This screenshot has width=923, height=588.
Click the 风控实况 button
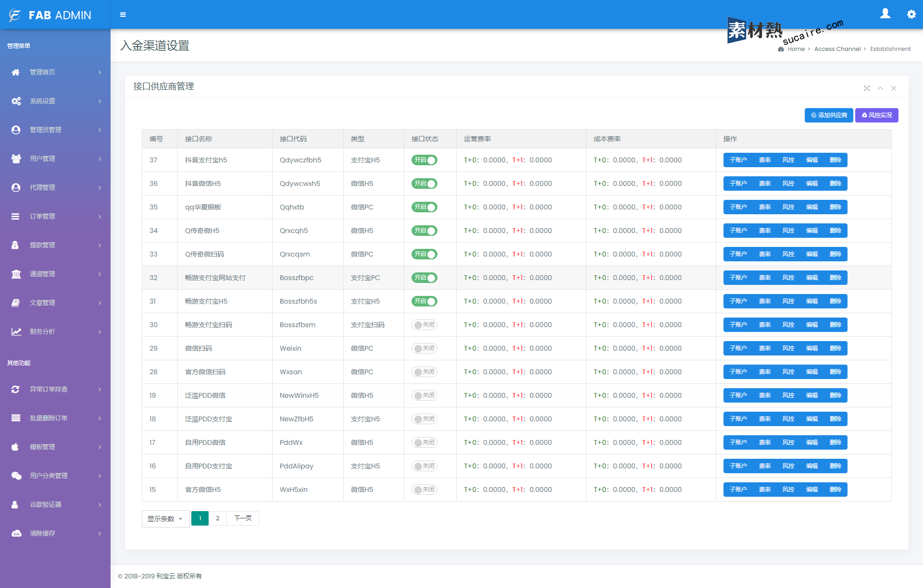[x=877, y=115]
